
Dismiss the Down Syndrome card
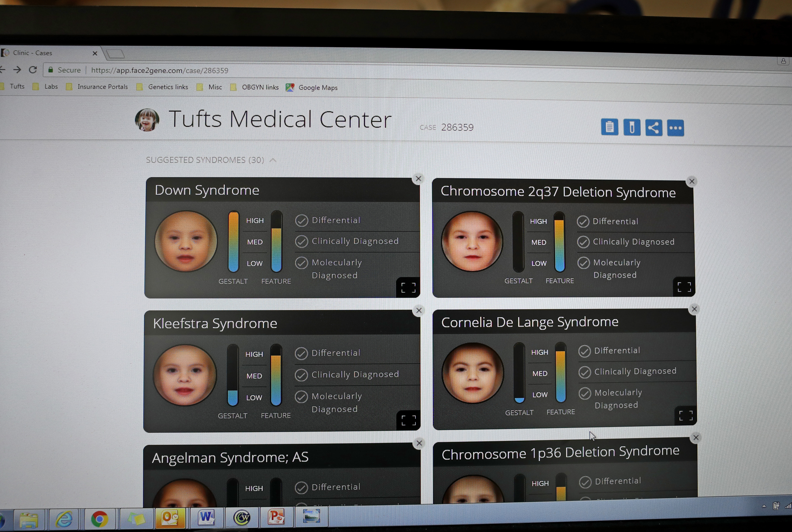[418, 179]
